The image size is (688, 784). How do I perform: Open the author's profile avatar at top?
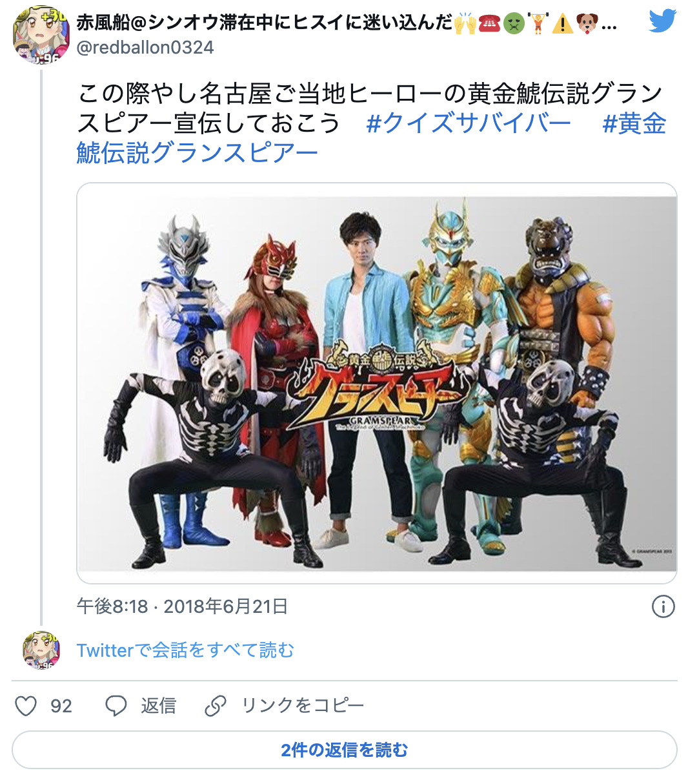tap(41, 34)
